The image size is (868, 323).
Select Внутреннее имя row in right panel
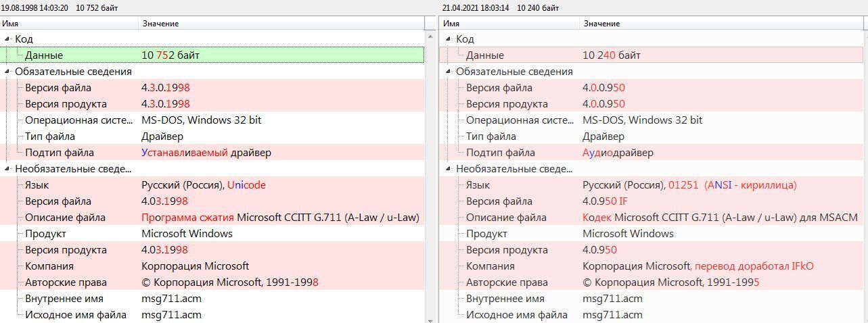pyautogui.click(x=652, y=299)
